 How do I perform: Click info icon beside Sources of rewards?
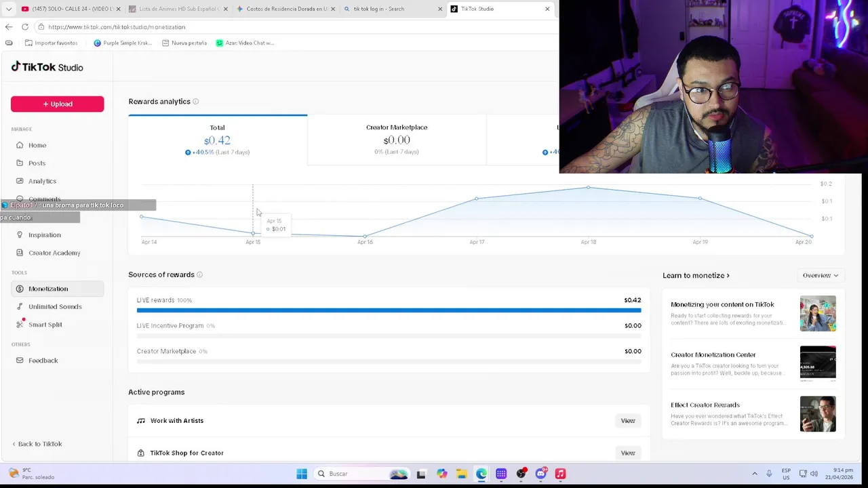[x=199, y=274]
